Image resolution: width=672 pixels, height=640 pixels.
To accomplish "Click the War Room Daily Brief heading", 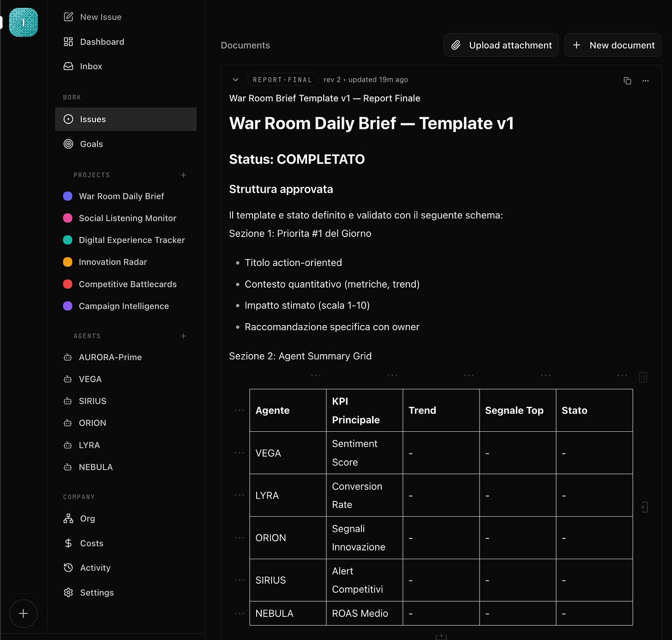I will point(371,123).
